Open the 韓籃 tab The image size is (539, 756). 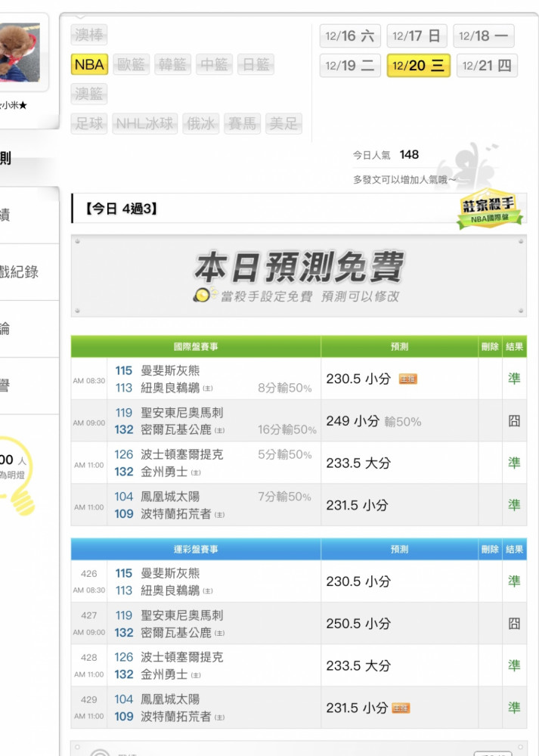(172, 64)
